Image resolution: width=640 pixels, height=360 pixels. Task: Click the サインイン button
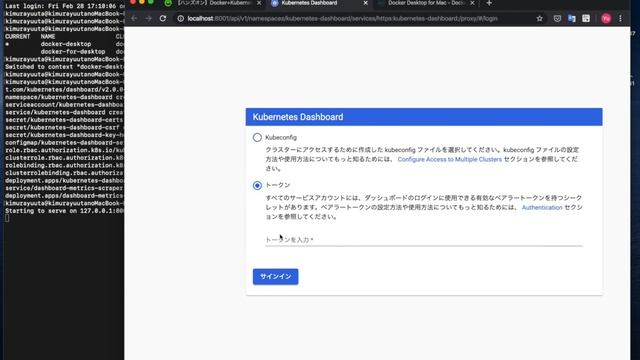[276, 277]
